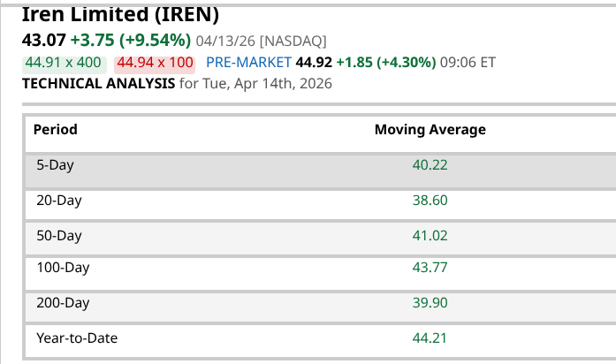Click the 100-Day moving average 43.77
This screenshot has width=616, height=364.
click(x=430, y=268)
